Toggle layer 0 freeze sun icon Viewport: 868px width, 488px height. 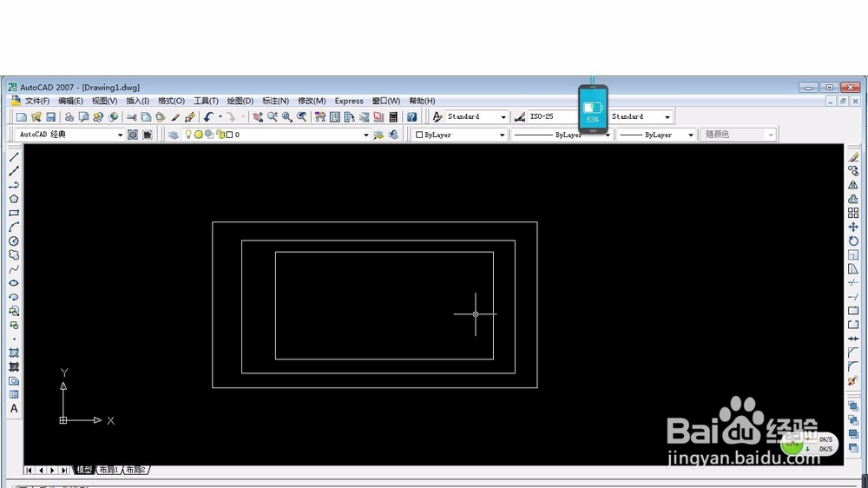pos(198,135)
